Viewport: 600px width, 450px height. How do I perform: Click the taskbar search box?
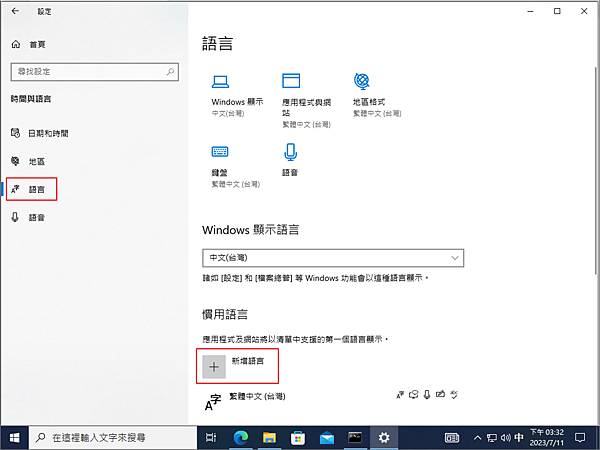113,437
